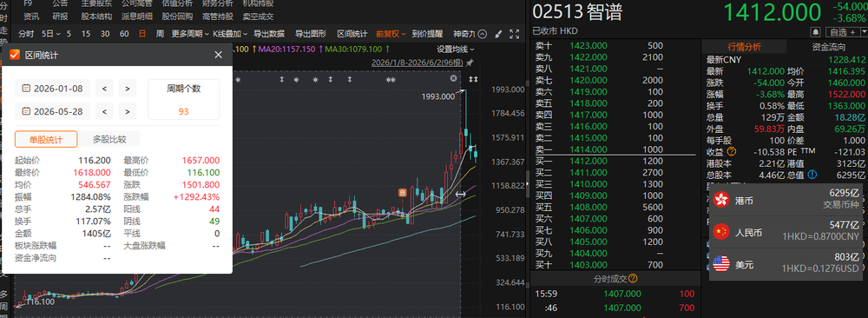The width and height of the screenshot is (868, 318).
Task: Open calendar for end date 2026-05-28
Action: [26, 111]
